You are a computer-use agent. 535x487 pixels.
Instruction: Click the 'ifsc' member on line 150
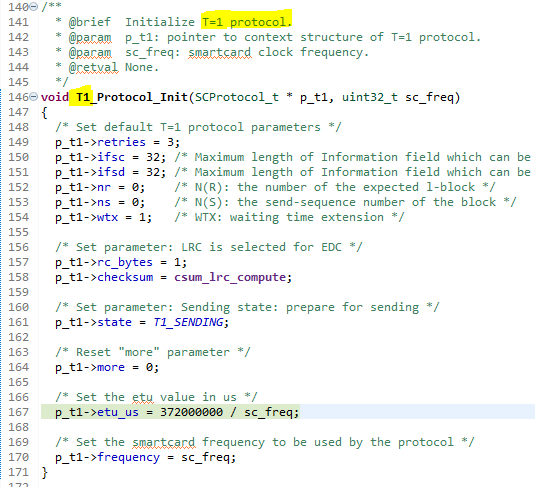(x=111, y=157)
